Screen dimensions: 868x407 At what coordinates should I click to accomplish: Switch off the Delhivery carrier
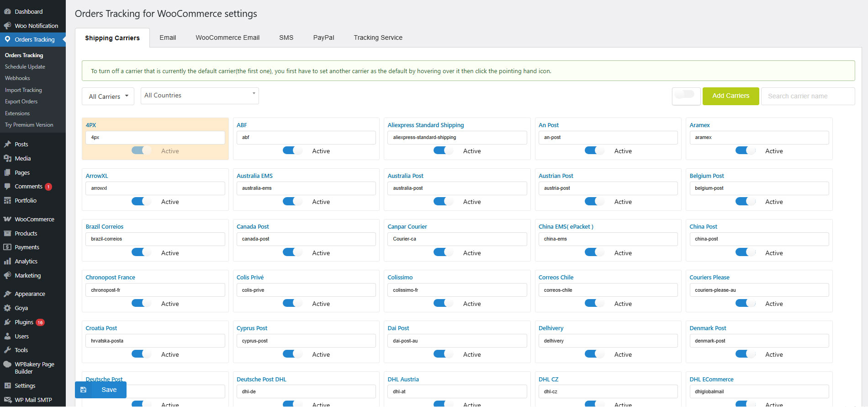tap(594, 354)
